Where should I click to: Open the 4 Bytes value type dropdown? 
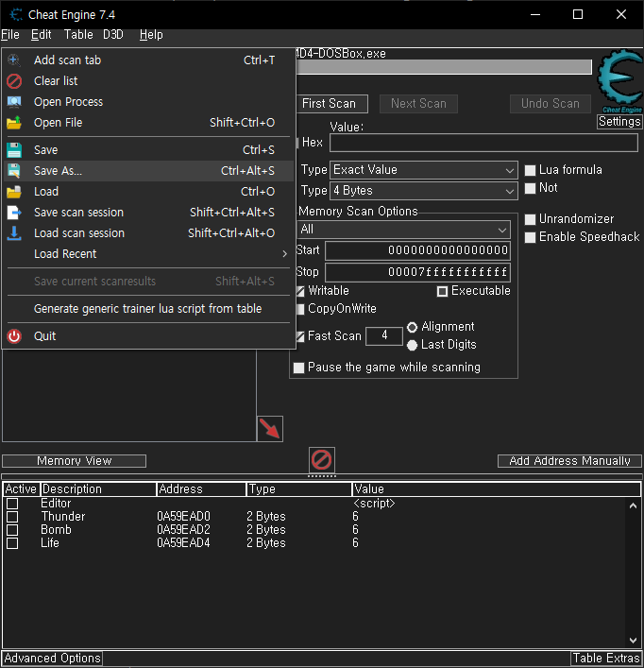(424, 191)
